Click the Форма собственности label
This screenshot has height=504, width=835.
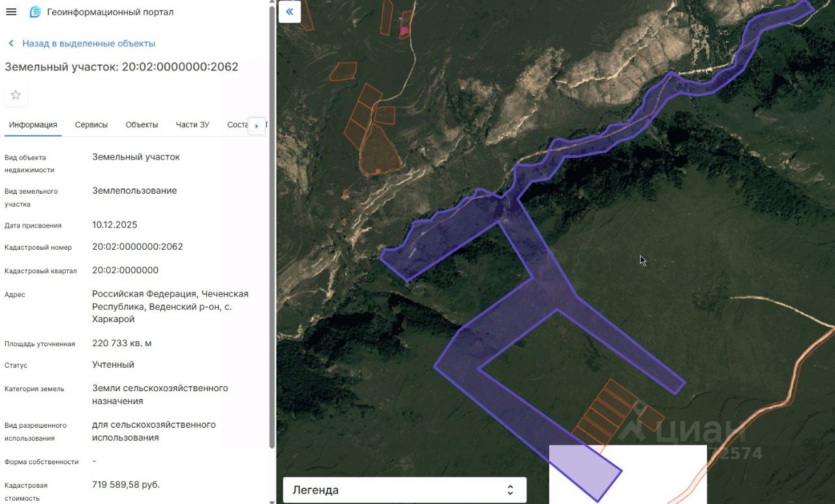coord(42,462)
